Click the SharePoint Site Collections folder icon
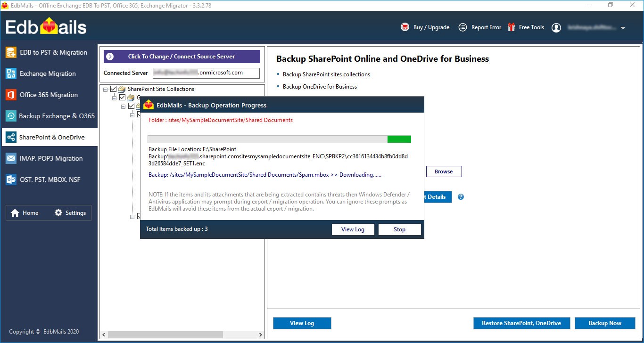Image resolution: width=644 pixels, height=343 pixels. point(122,89)
